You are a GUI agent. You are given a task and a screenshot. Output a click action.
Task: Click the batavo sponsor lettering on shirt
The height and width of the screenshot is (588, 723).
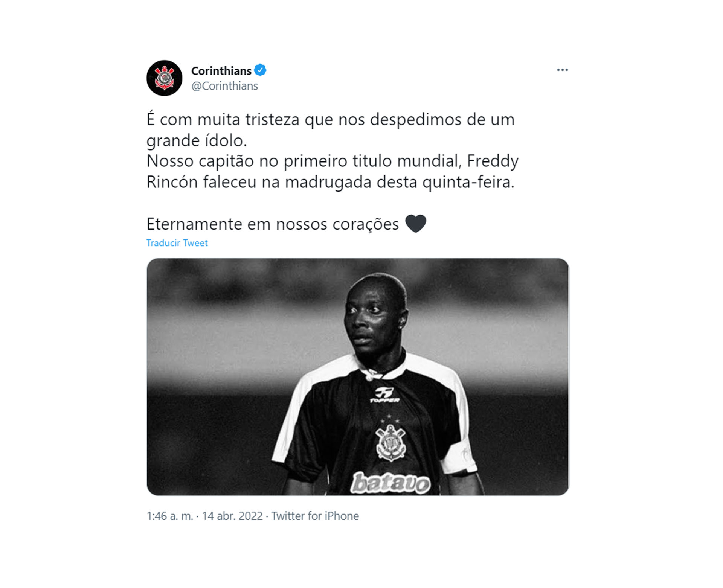pyautogui.click(x=390, y=483)
